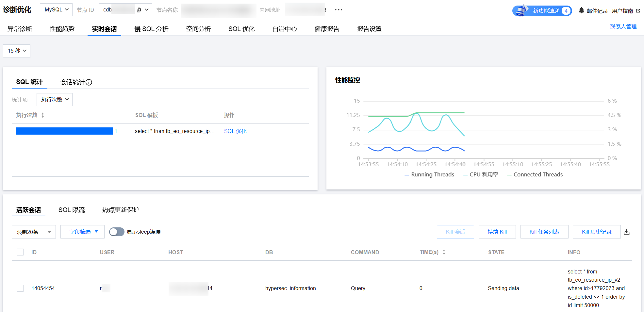644x312 pixels.
Task: Toggle Running Threads legend in the chart
Action: pyautogui.click(x=429, y=175)
